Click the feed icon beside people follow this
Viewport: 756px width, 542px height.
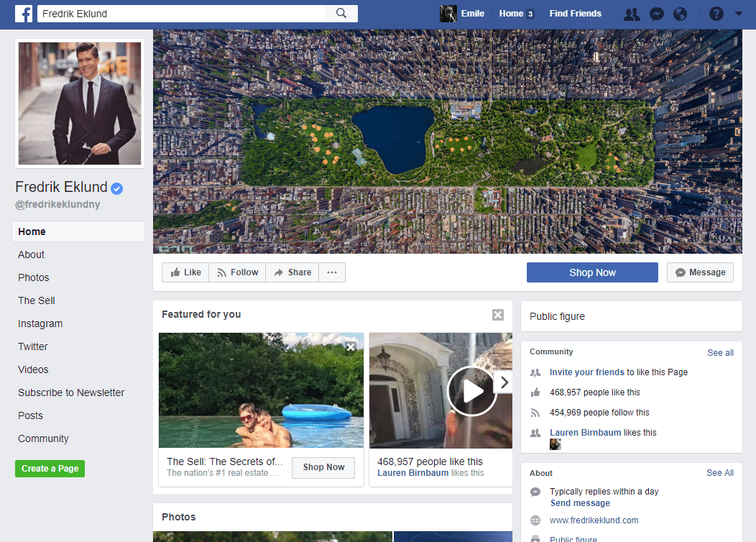[x=535, y=413]
